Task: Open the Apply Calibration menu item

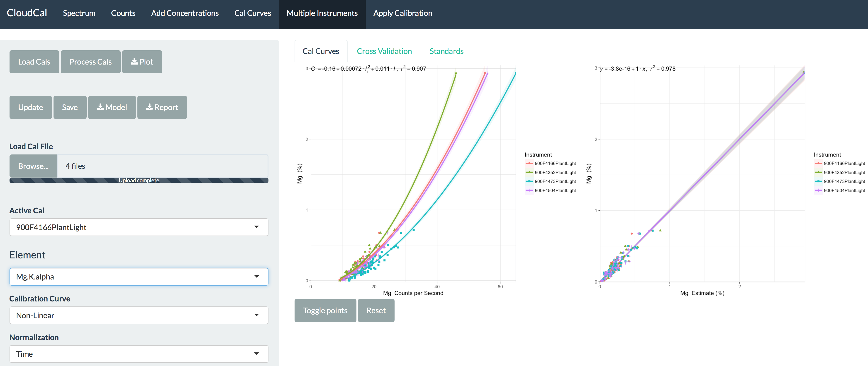Action: click(402, 13)
